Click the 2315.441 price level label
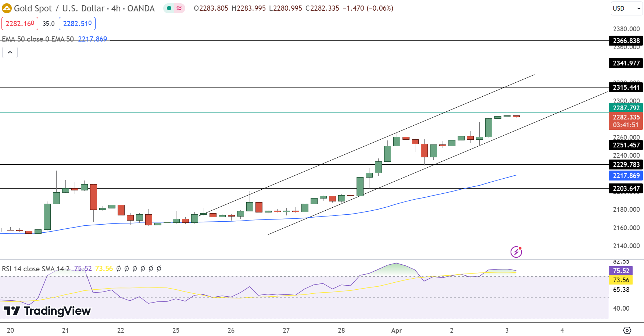Viewport: 644px width, 336px height. point(626,87)
